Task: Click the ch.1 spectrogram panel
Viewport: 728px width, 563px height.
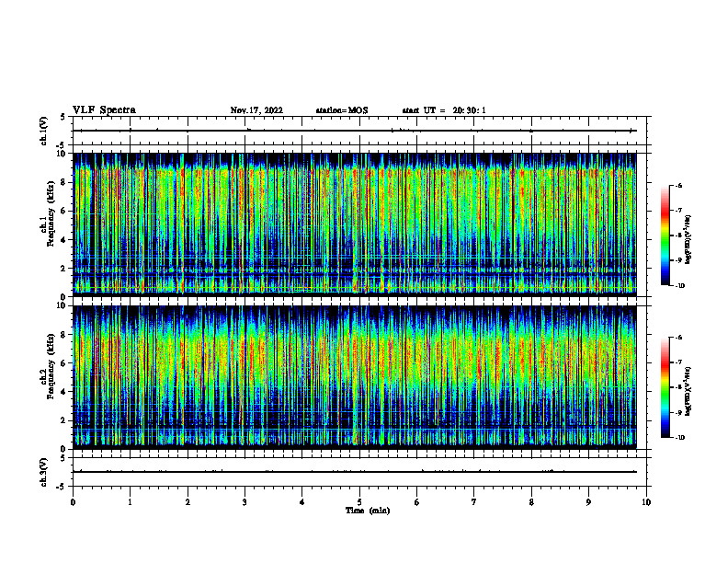Action: tap(354, 224)
